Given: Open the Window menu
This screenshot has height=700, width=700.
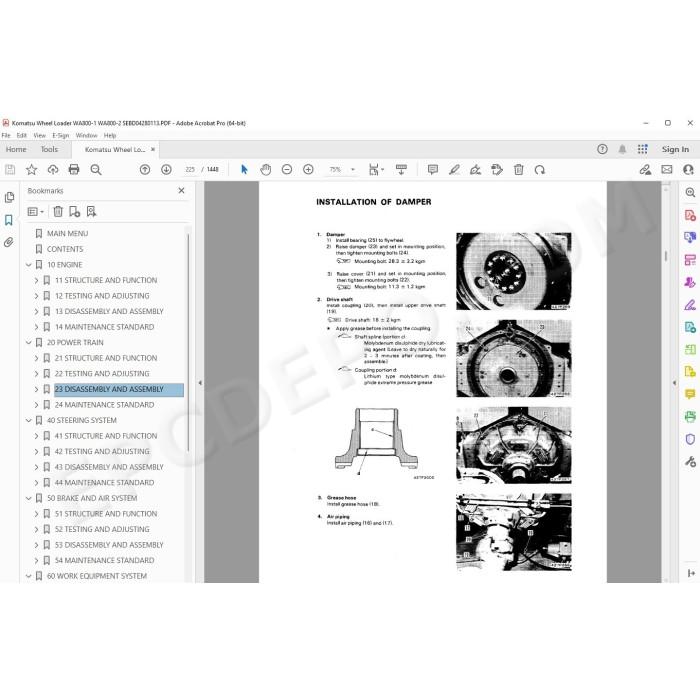Looking at the screenshot, I should click(86, 135).
